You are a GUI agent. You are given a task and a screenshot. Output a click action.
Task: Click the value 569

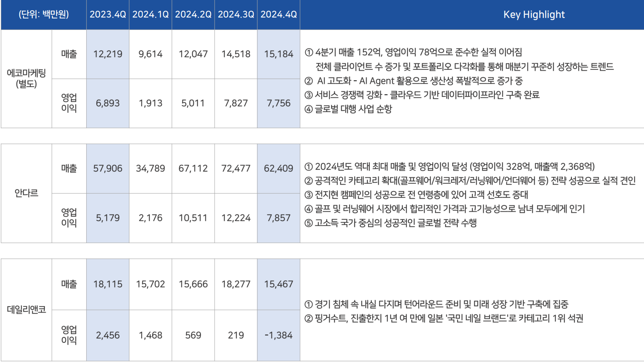193,335
